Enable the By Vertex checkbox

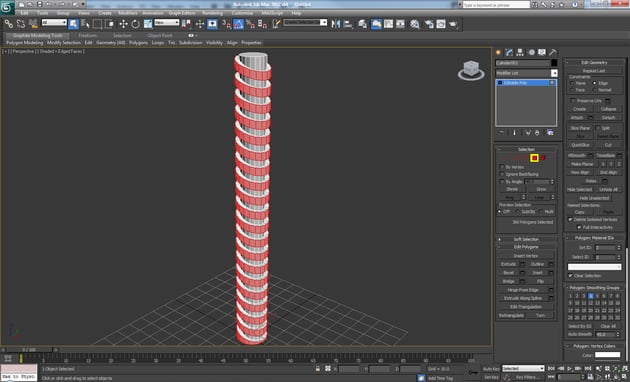[502, 167]
